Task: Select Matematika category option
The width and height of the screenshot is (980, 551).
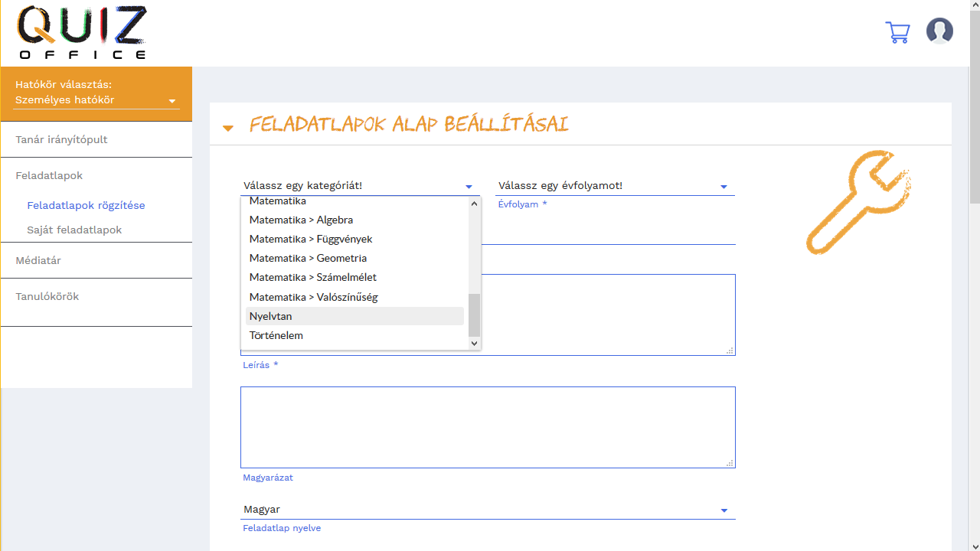Action: [x=354, y=201]
